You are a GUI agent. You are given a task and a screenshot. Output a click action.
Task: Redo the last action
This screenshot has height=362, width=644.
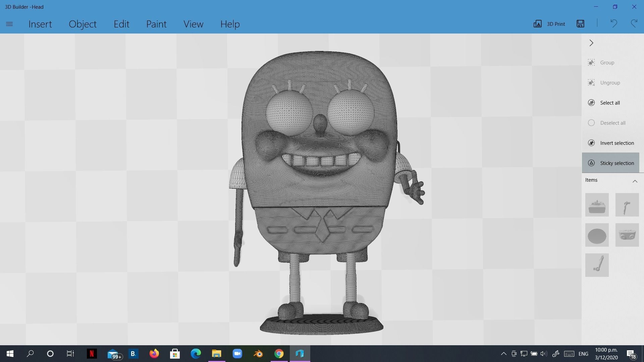[634, 23]
